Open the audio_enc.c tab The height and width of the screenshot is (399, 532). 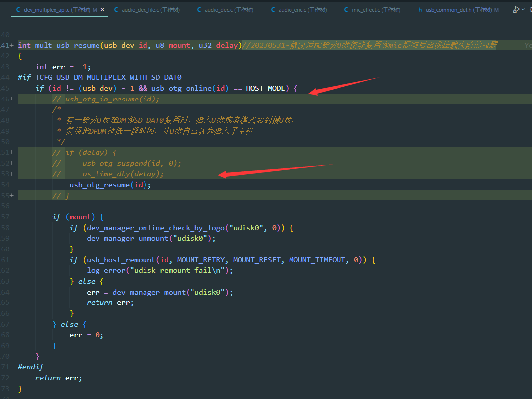(x=299, y=10)
